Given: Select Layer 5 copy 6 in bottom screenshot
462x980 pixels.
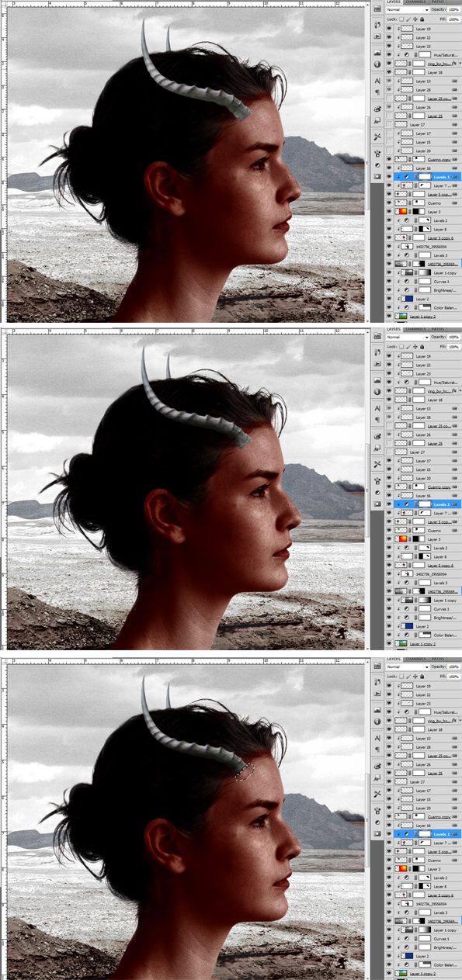Looking at the screenshot, I should 427,895.
